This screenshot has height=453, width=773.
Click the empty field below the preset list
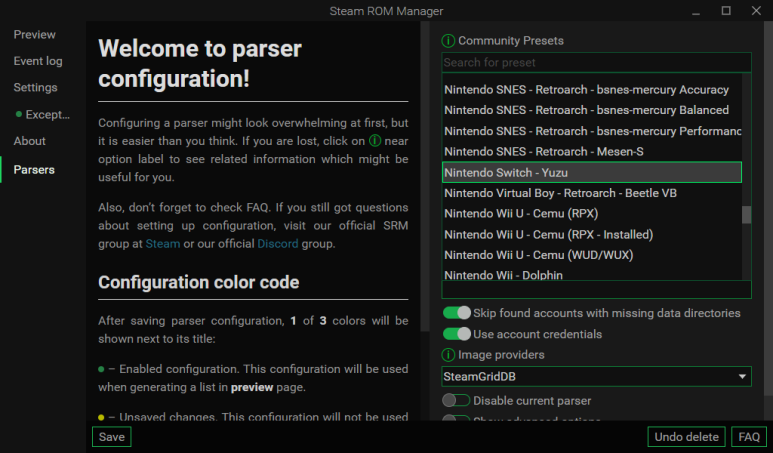(x=597, y=290)
